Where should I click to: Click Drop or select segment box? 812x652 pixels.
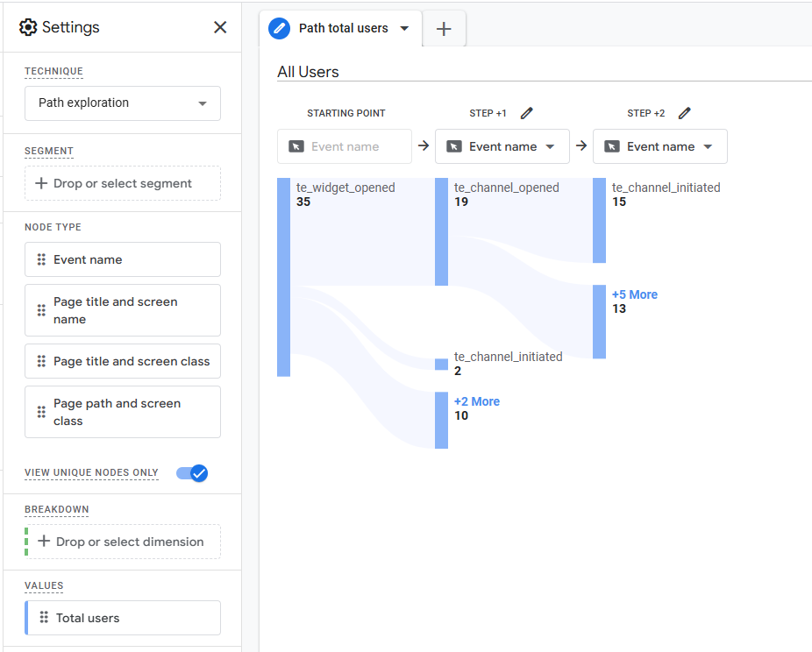click(123, 183)
